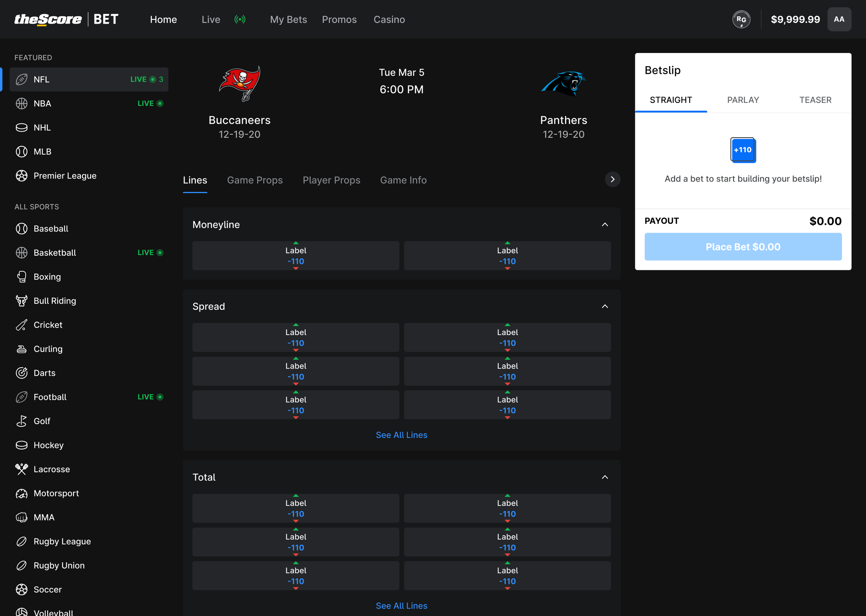Screen dimensions: 866x616
Task: Click the Football icon in All Sports
Action: 21,397
